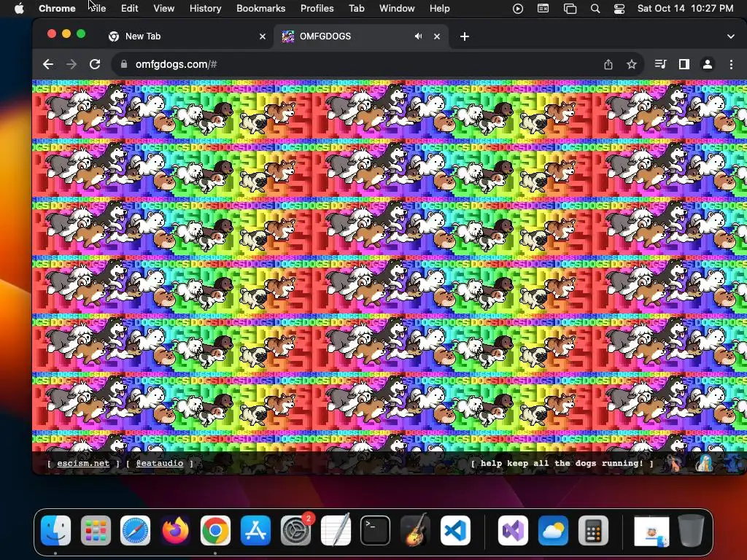Image resolution: width=747 pixels, height=560 pixels.
Task: Open the Help menu
Action: 439,9
